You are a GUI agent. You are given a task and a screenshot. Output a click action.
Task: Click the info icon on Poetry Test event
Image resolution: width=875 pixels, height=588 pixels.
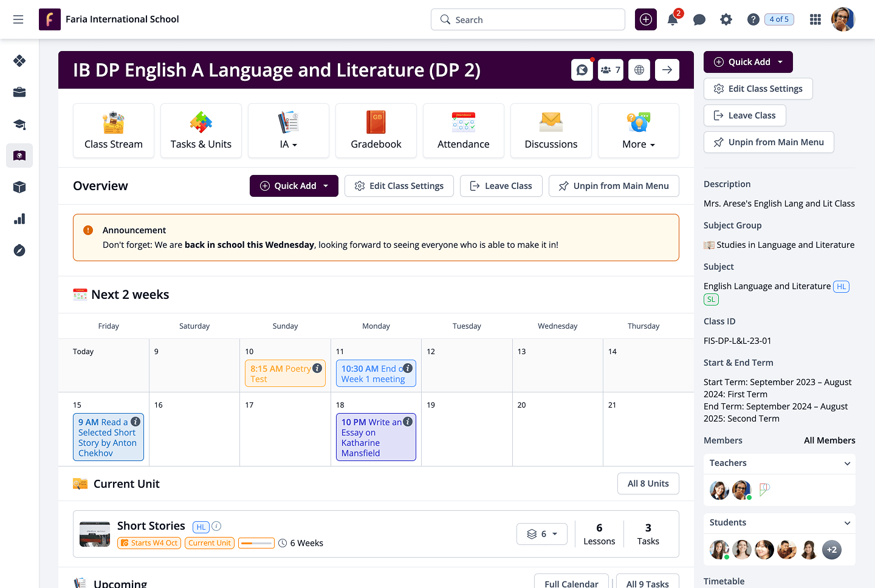click(x=317, y=368)
